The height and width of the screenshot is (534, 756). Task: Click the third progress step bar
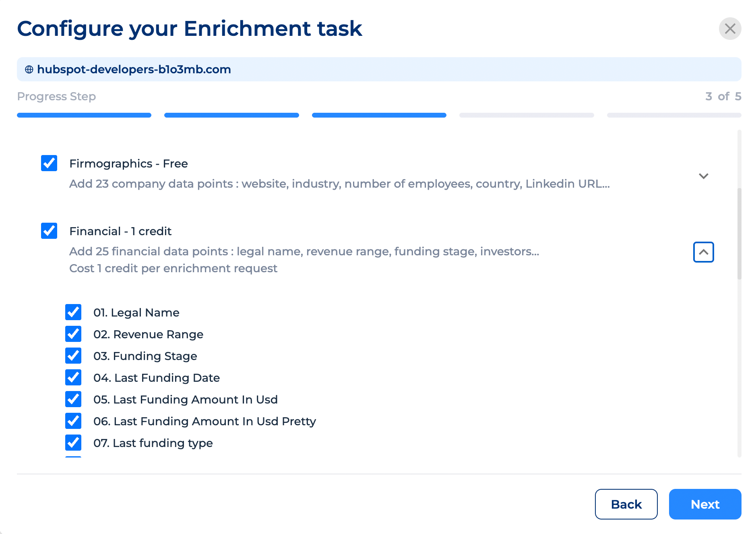tap(379, 115)
